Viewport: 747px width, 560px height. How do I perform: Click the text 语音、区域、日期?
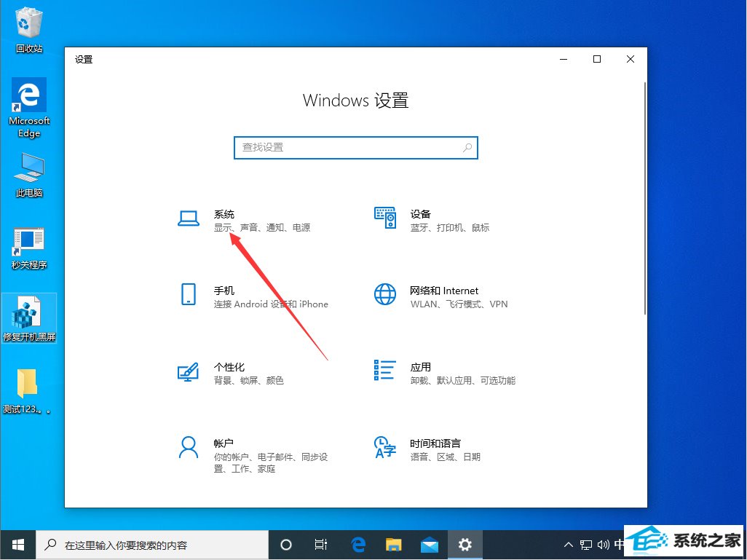[x=446, y=457]
